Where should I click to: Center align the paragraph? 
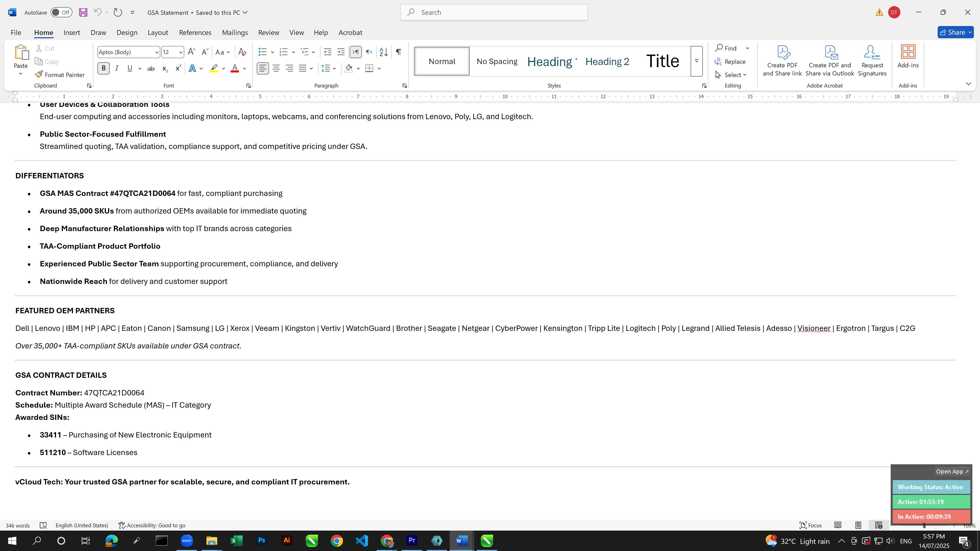tap(276, 68)
